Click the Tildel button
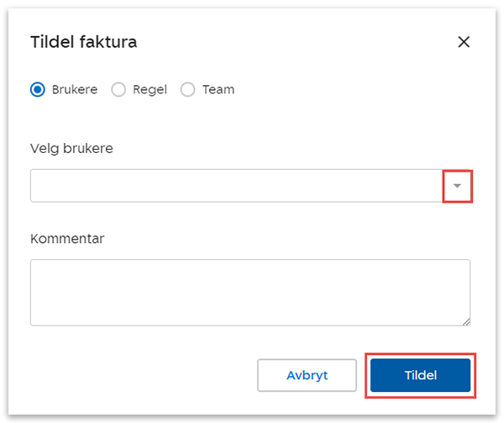 (420, 375)
